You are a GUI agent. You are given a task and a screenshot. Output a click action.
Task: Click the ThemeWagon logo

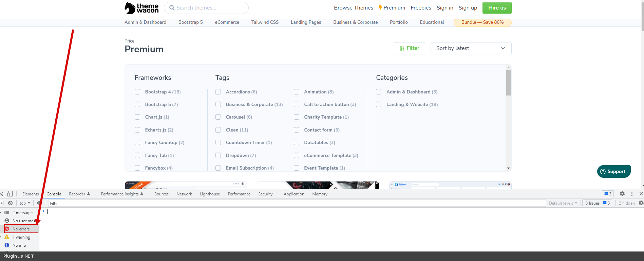tap(141, 8)
